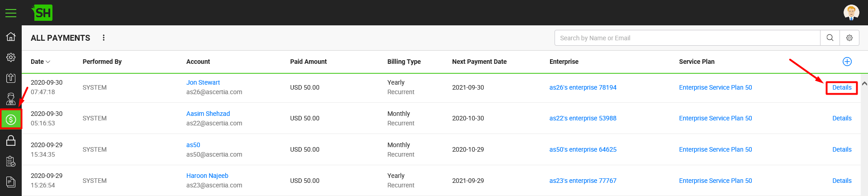Open the Aasim Shehzad account link

(208, 114)
